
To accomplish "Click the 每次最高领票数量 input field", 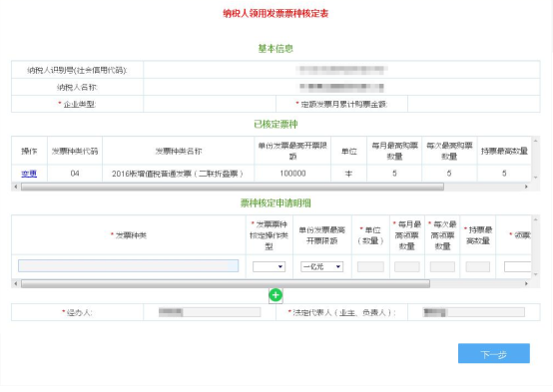I will [x=442, y=266].
